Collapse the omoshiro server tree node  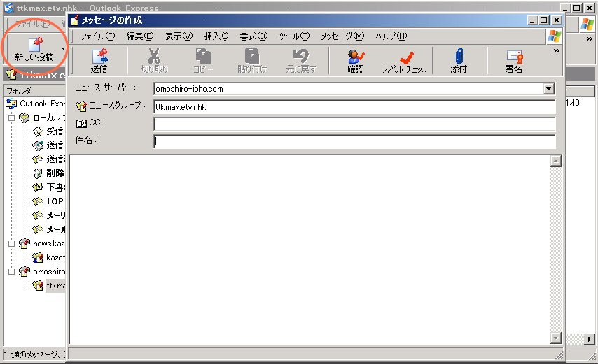click(11, 272)
